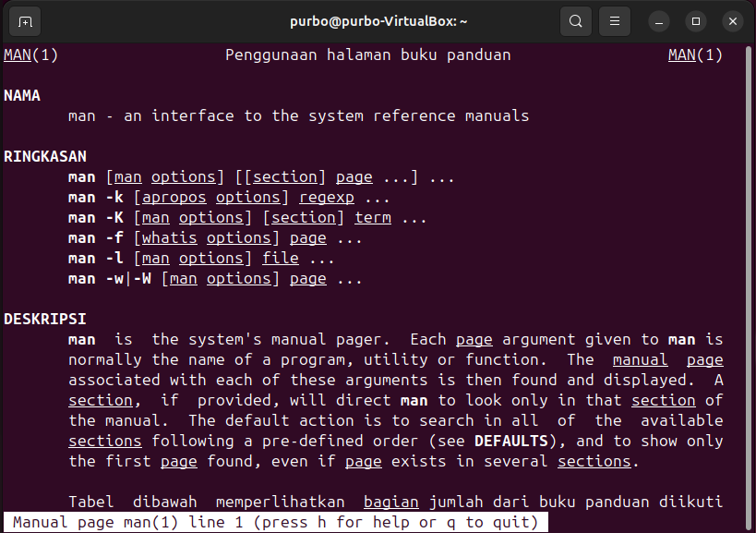Screen dimensions: 756x533
Task: Click 'section' in the man -K line
Action: (x=304, y=217)
